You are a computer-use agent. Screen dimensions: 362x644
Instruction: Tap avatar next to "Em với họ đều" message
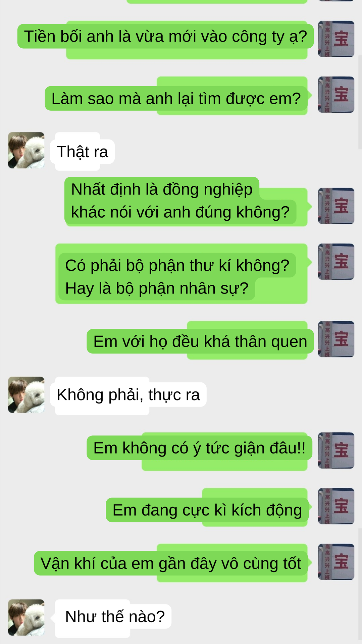pos(336,339)
